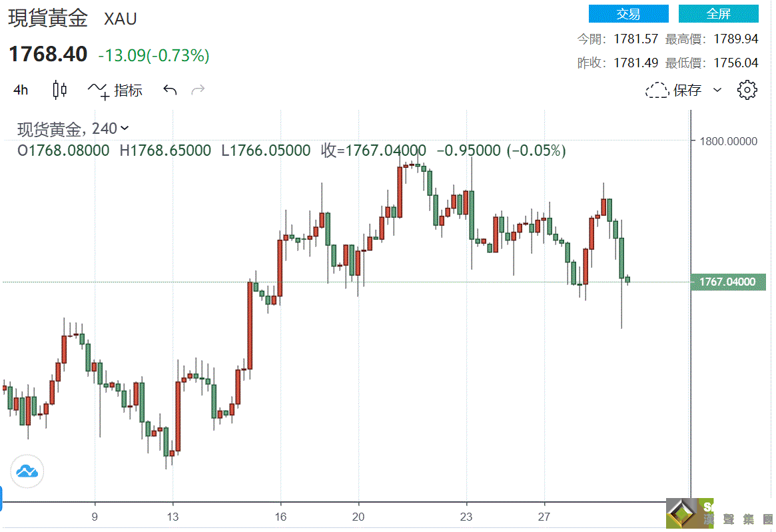Click the 全屏 fullscreen button
The width and height of the screenshot is (776, 532).
click(718, 14)
